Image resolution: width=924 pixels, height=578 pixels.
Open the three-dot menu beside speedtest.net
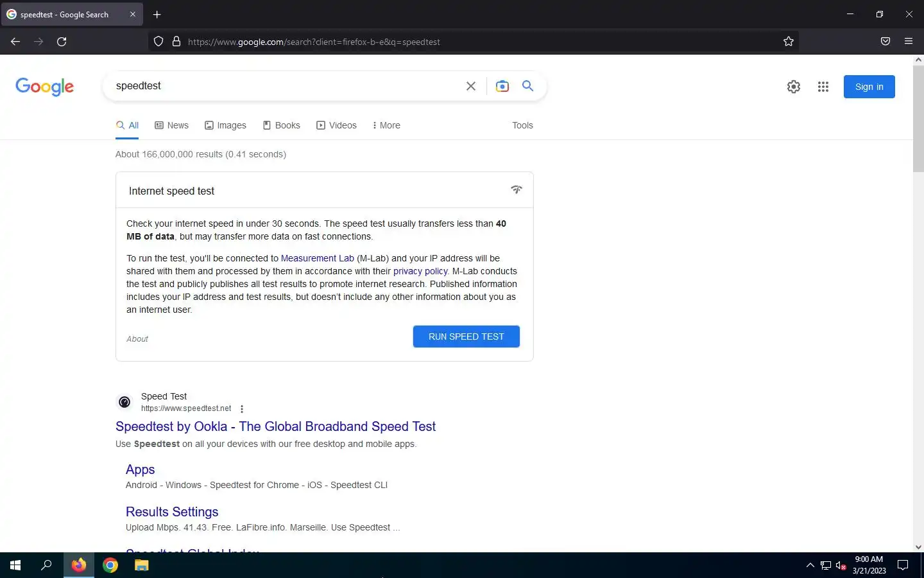pyautogui.click(x=242, y=409)
